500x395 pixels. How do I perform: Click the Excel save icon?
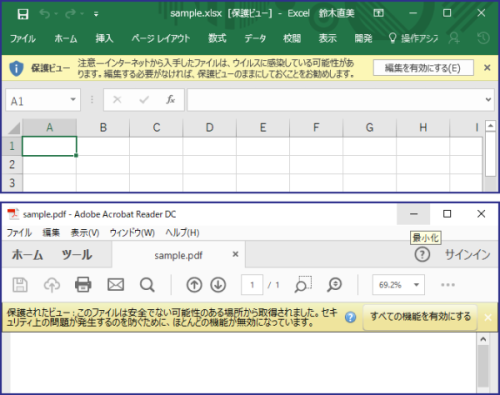[23, 14]
